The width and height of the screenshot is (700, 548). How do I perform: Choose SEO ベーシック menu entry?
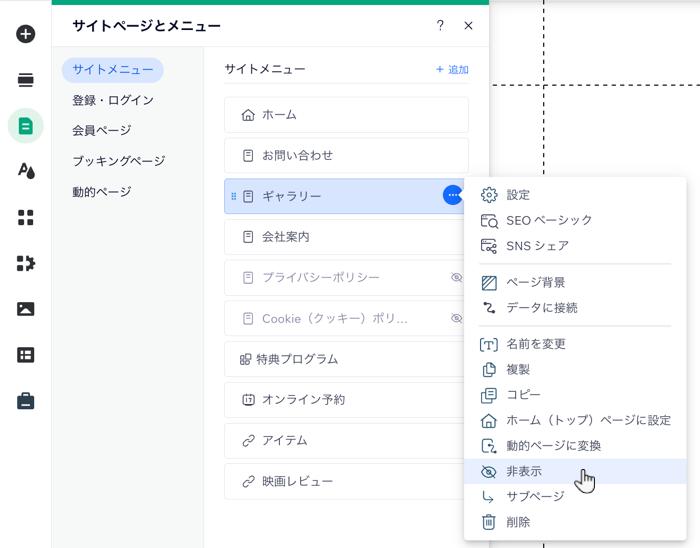click(575, 220)
